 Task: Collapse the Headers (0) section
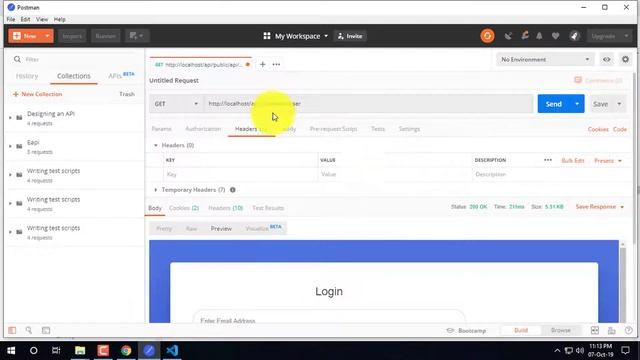click(156, 145)
